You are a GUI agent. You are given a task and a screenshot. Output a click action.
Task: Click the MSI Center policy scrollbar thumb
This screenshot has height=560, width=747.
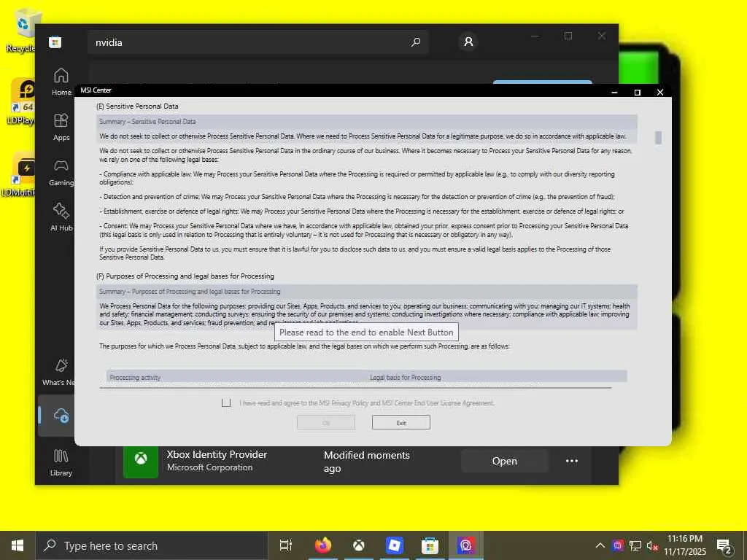click(x=659, y=138)
